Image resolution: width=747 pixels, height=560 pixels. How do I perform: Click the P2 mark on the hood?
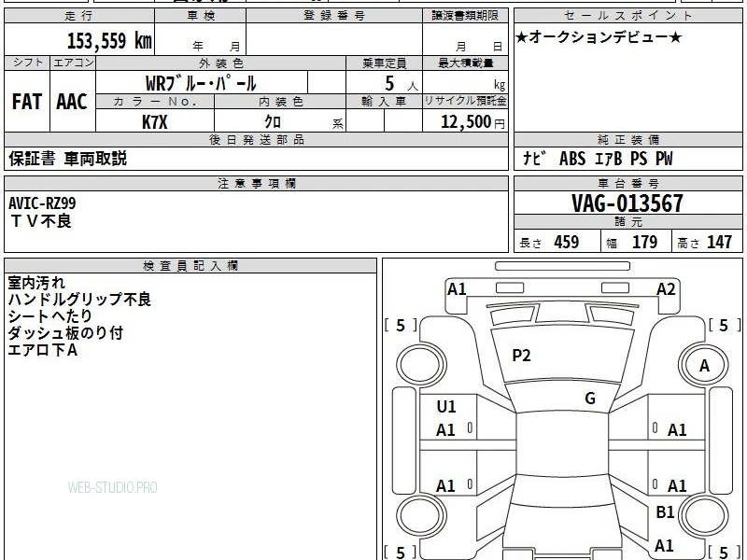pyautogui.click(x=521, y=356)
